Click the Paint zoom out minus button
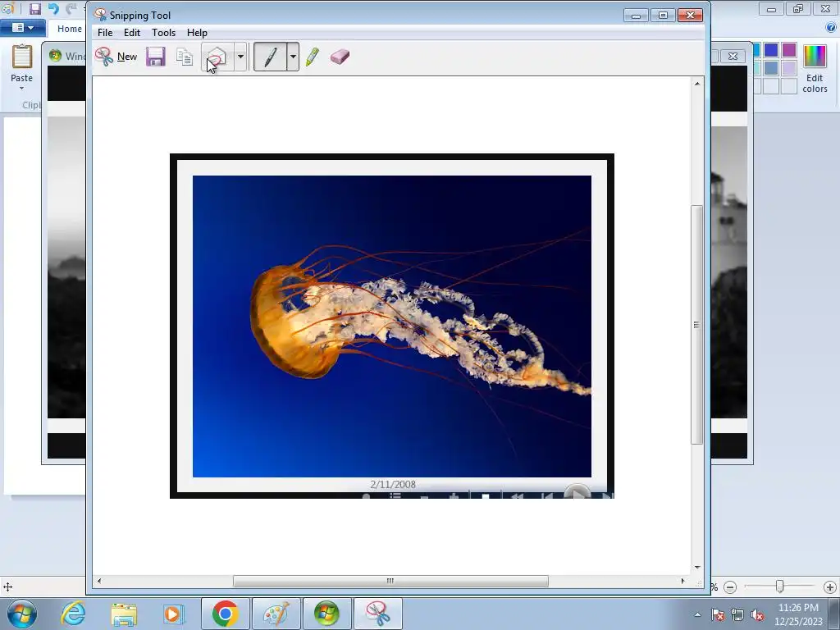840x630 pixels. coord(730,587)
